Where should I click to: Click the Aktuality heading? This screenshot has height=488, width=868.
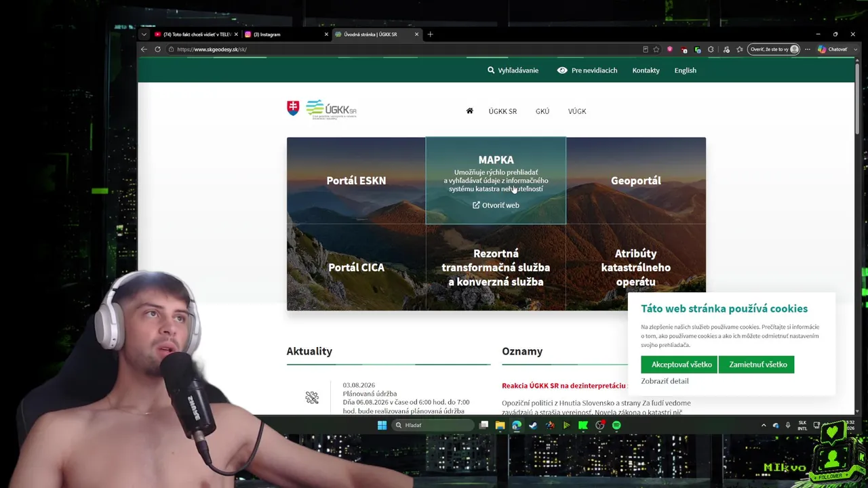pos(309,351)
